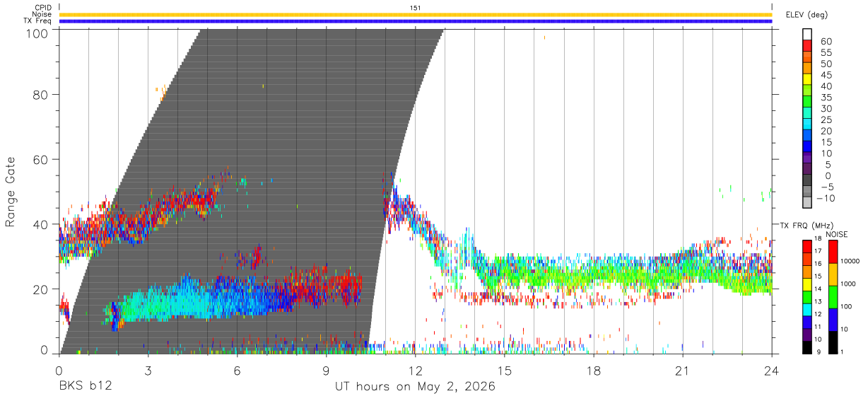Click the 80 tick label on Range Gate axis
Viewport: 868px width, 401px height.
41,95
